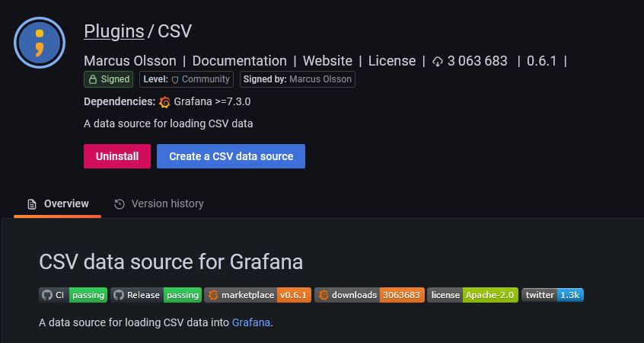The width and height of the screenshot is (644, 343).
Task: Open the Overview tab
Action: pyautogui.click(x=58, y=204)
